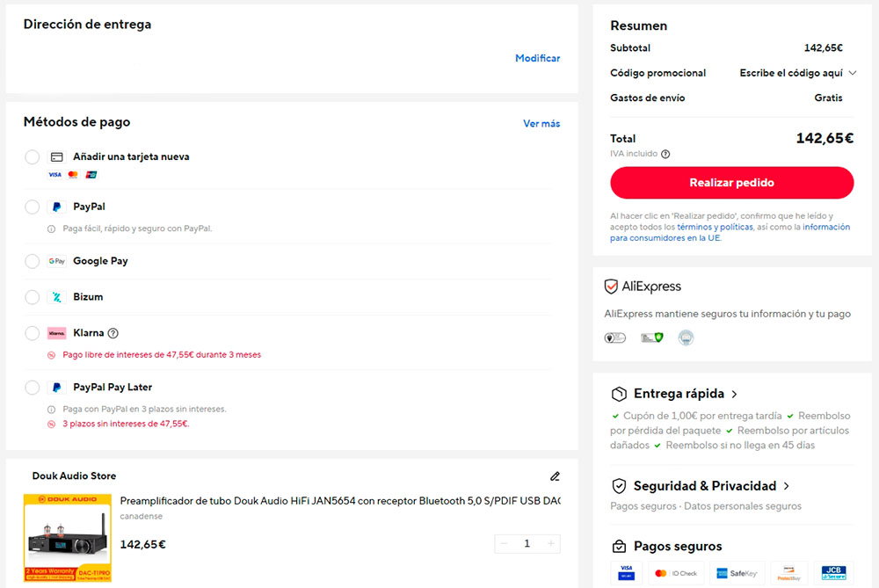Click the American Express SafeKey badge
879x588 pixels.
pos(737,573)
